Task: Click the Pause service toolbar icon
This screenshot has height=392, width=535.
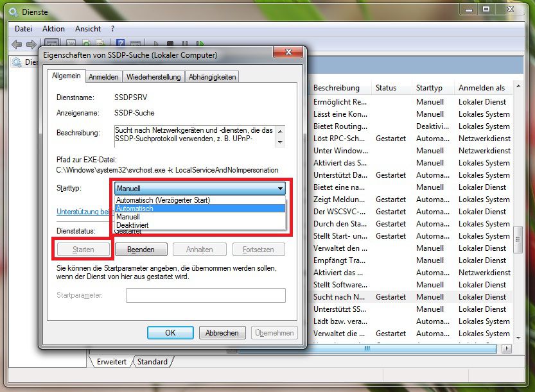Action: [185, 44]
